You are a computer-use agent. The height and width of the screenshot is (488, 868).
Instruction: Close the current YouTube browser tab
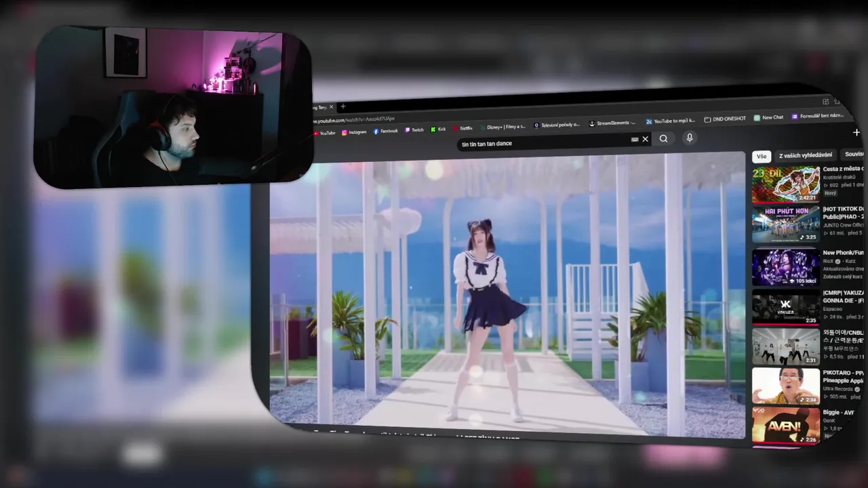click(x=331, y=107)
